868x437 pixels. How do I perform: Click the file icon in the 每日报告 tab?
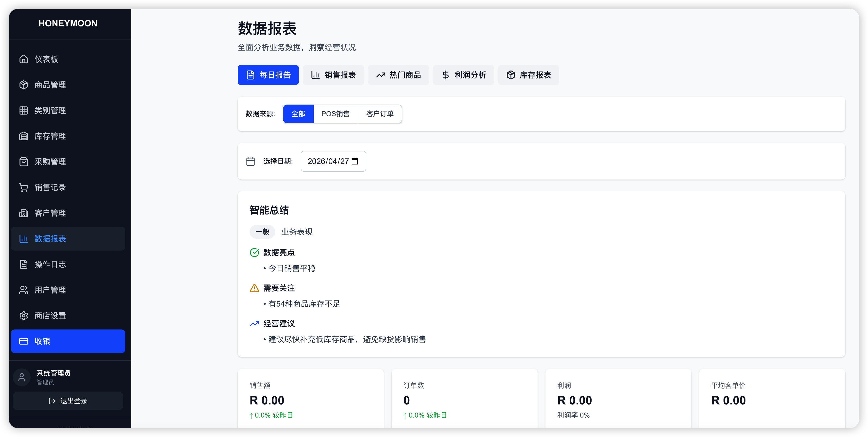250,75
